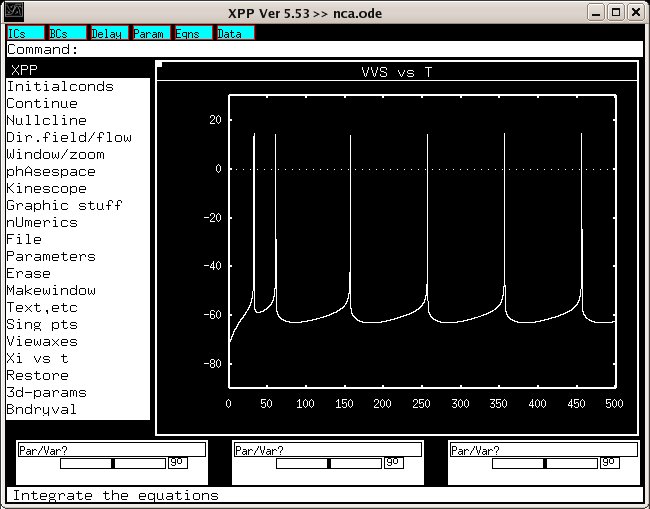Show the Eqns equations window

pos(191,33)
